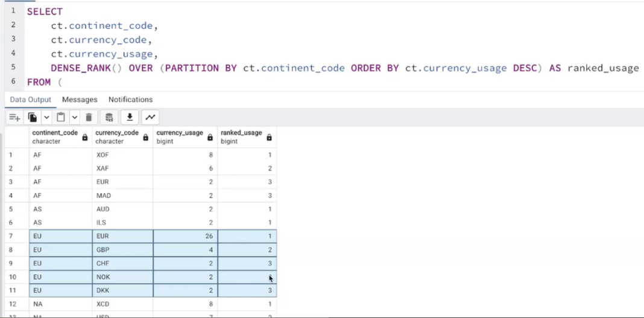This screenshot has width=644, height=318.
Task: Click the ranked_usage column header
Action: pos(247,137)
